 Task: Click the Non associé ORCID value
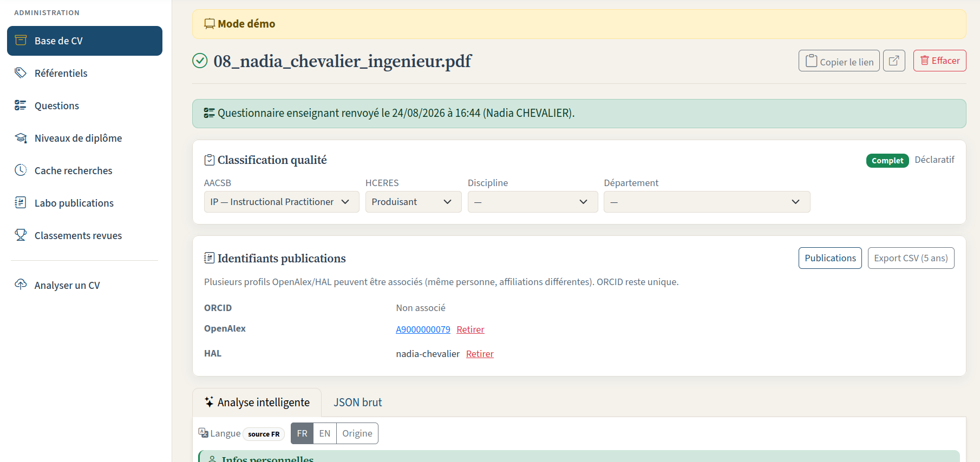pyautogui.click(x=421, y=308)
